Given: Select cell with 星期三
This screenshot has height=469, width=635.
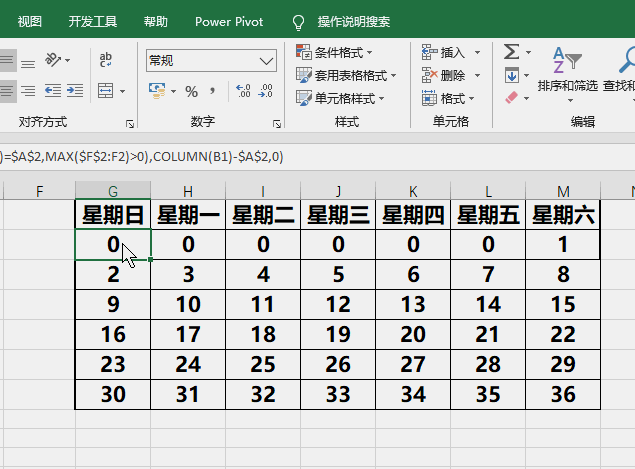Looking at the screenshot, I should [338, 215].
